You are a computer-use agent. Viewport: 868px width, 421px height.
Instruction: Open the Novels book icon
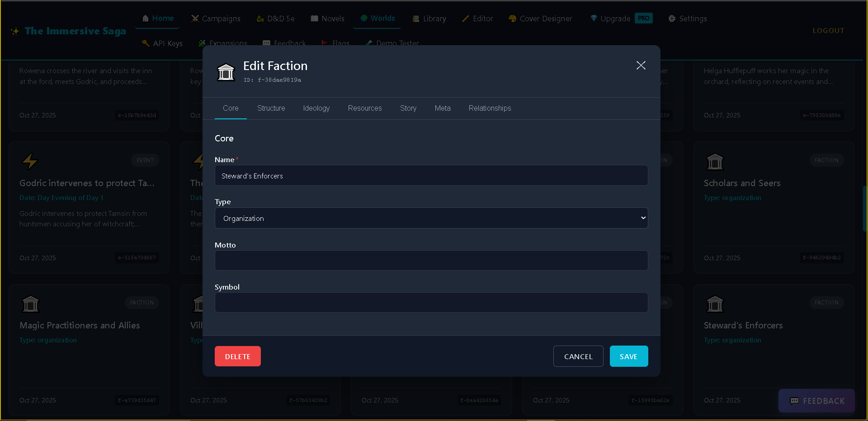click(315, 18)
